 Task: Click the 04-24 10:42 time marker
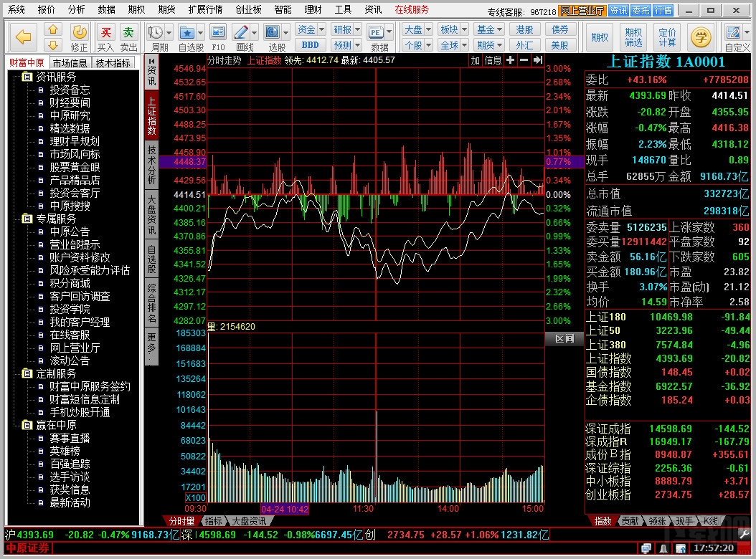[x=285, y=509]
